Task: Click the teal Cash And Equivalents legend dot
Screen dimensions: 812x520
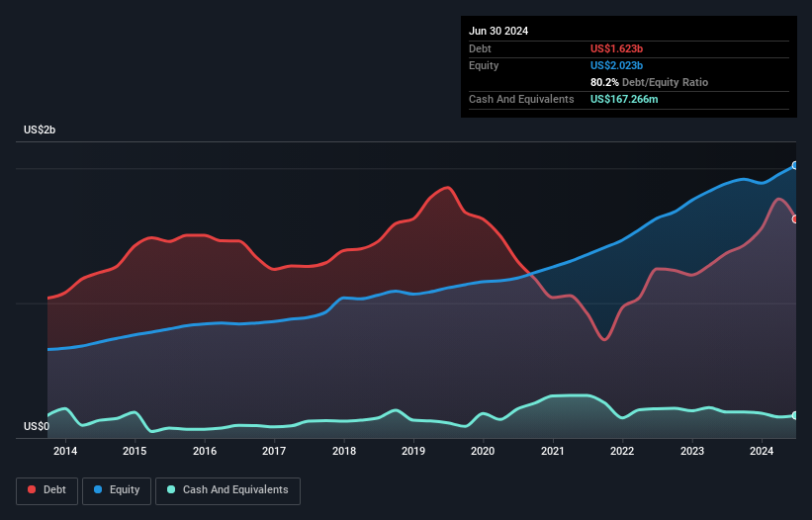Action: coord(172,490)
